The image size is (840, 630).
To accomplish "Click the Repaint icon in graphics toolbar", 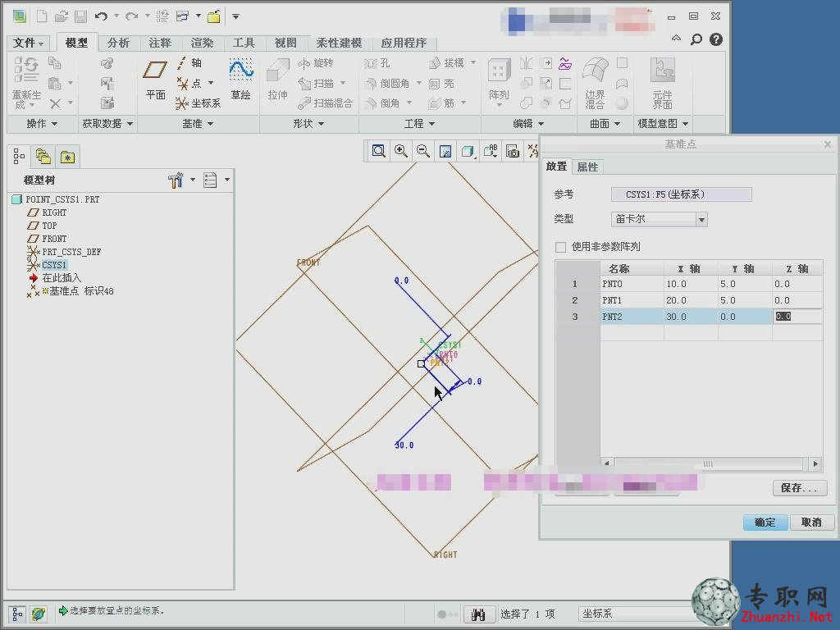I will point(445,151).
